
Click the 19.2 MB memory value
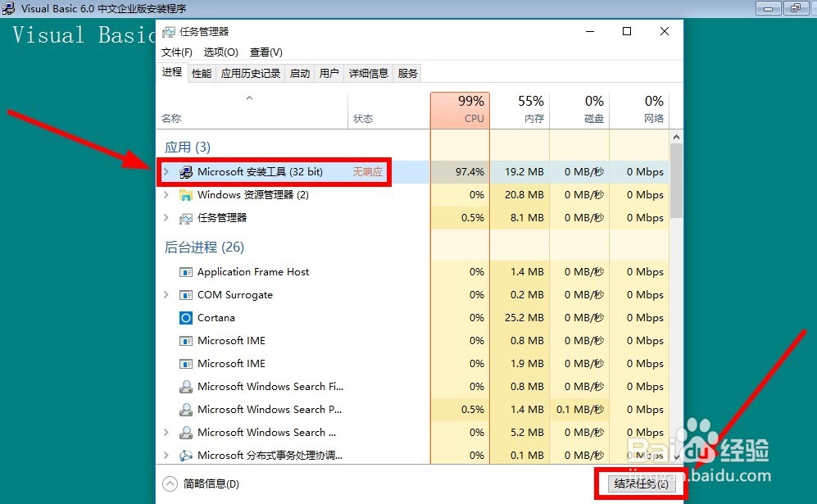click(x=524, y=172)
